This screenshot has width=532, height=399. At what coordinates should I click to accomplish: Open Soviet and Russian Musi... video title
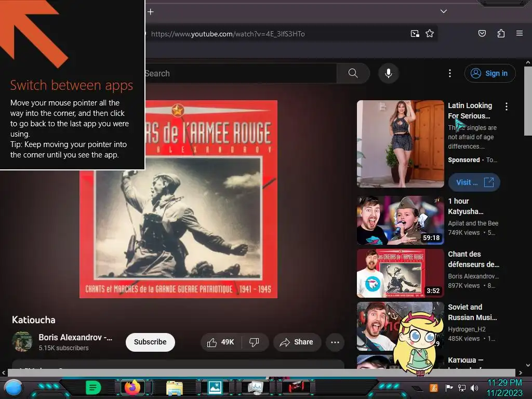coord(472,312)
